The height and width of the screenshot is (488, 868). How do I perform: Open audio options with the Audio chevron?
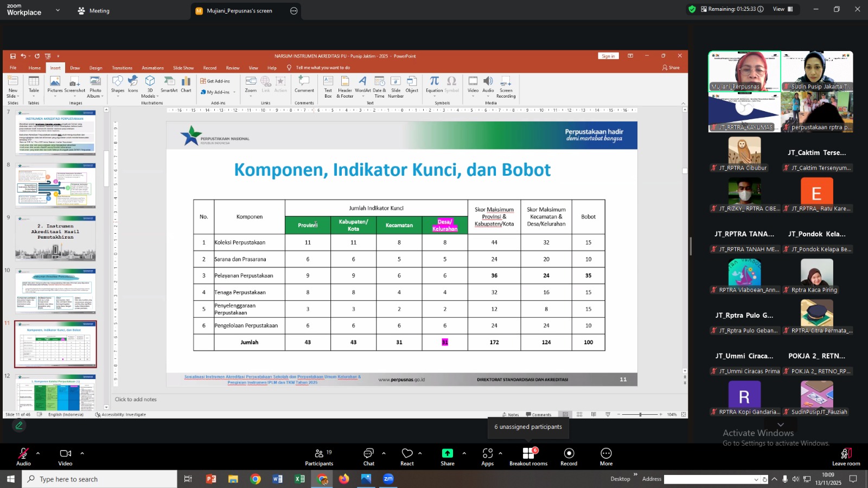(37, 453)
